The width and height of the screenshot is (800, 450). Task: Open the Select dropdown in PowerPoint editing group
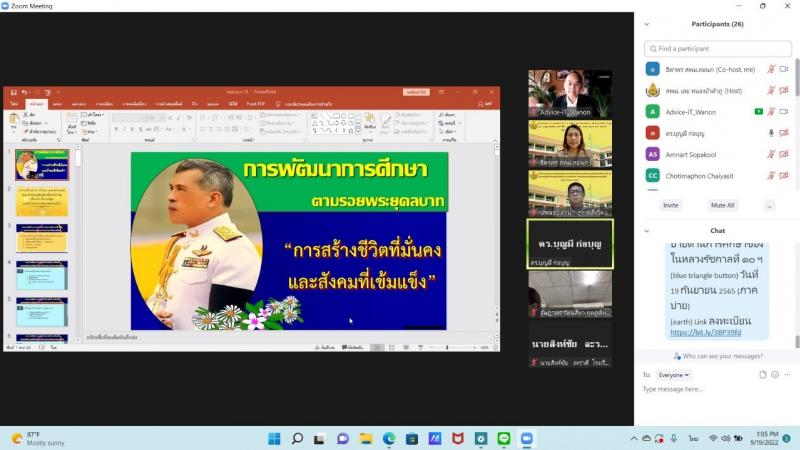[x=449, y=131]
